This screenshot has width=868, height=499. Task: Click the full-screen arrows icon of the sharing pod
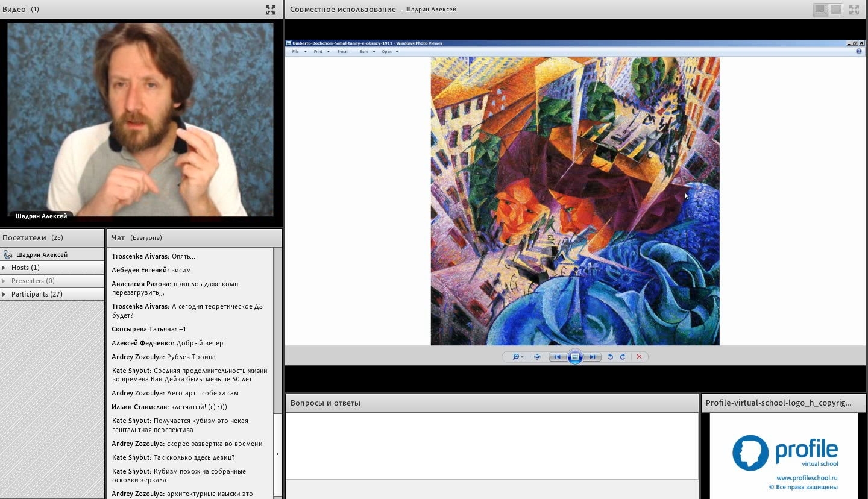click(x=854, y=10)
